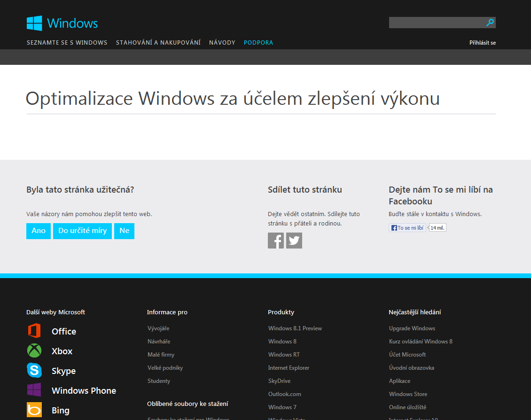The height and width of the screenshot is (420, 531).
Task: Click the Windows logo icon
Action: point(34,23)
